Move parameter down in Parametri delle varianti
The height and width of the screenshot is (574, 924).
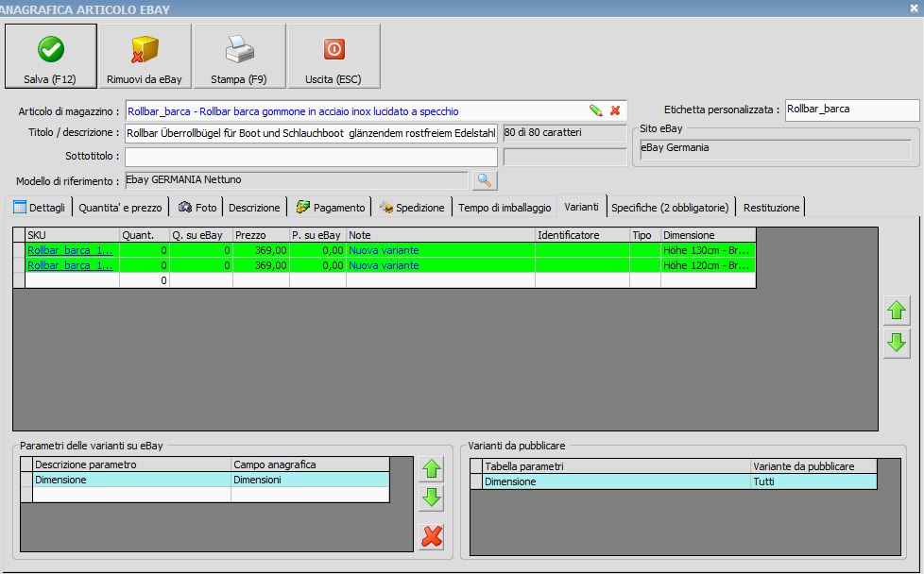pyautogui.click(x=432, y=498)
